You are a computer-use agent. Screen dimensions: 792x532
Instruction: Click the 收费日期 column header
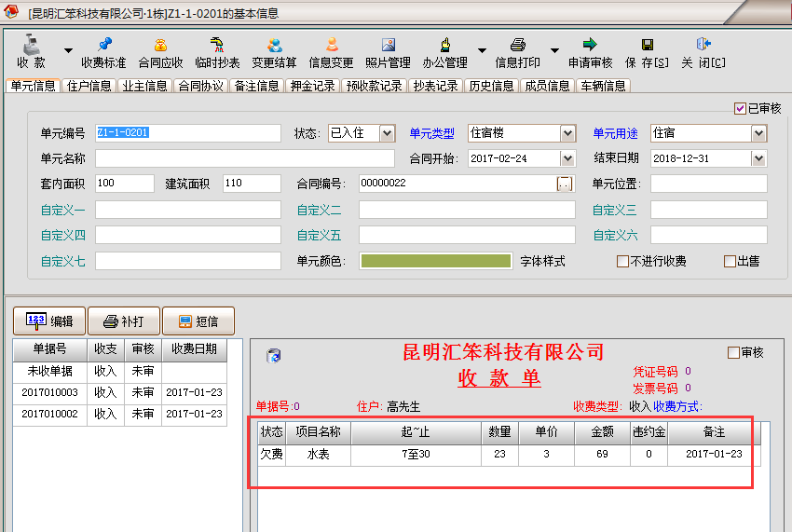[x=194, y=349]
